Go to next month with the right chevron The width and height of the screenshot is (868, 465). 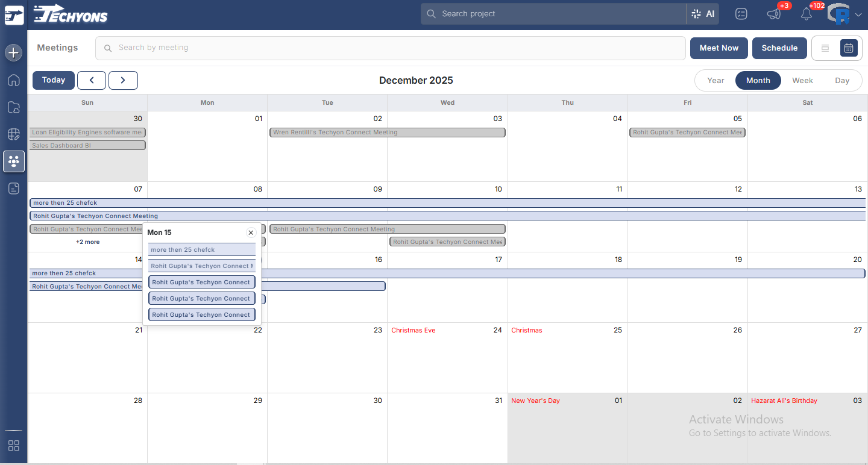coord(123,80)
